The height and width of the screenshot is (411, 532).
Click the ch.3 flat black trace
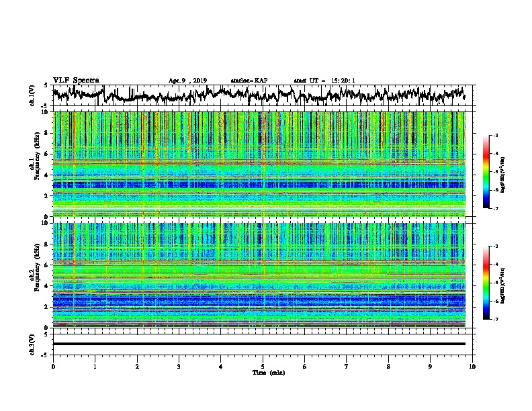point(259,344)
